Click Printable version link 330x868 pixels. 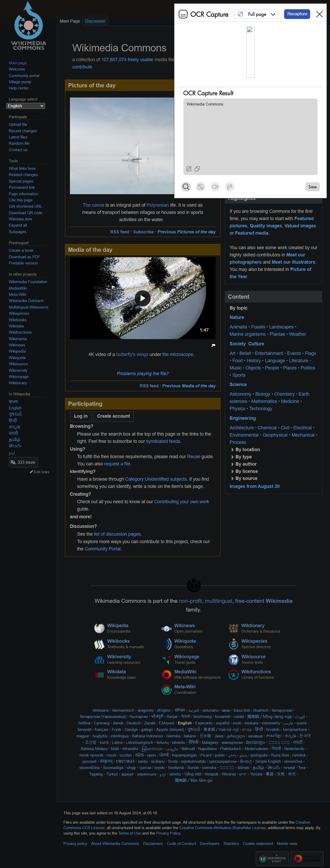point(23,263)
